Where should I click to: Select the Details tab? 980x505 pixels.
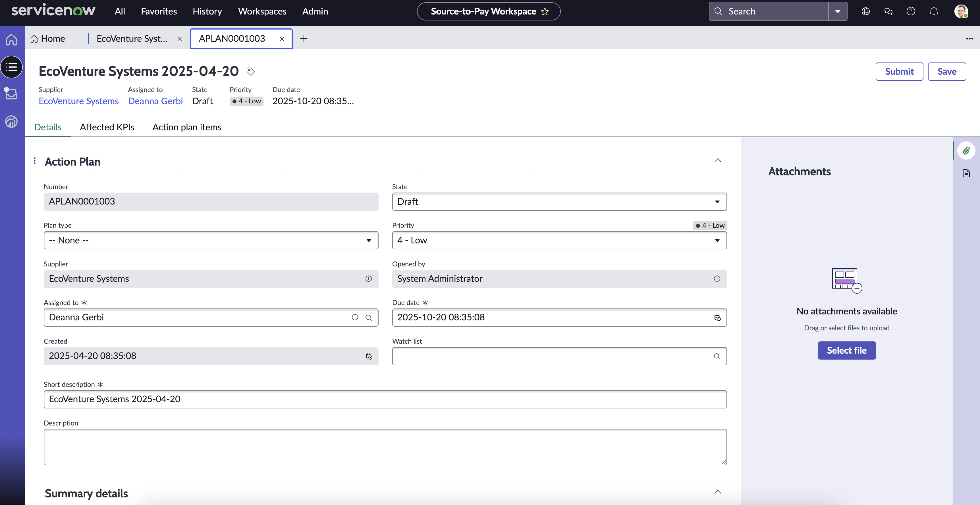click(x=48, y=127)
